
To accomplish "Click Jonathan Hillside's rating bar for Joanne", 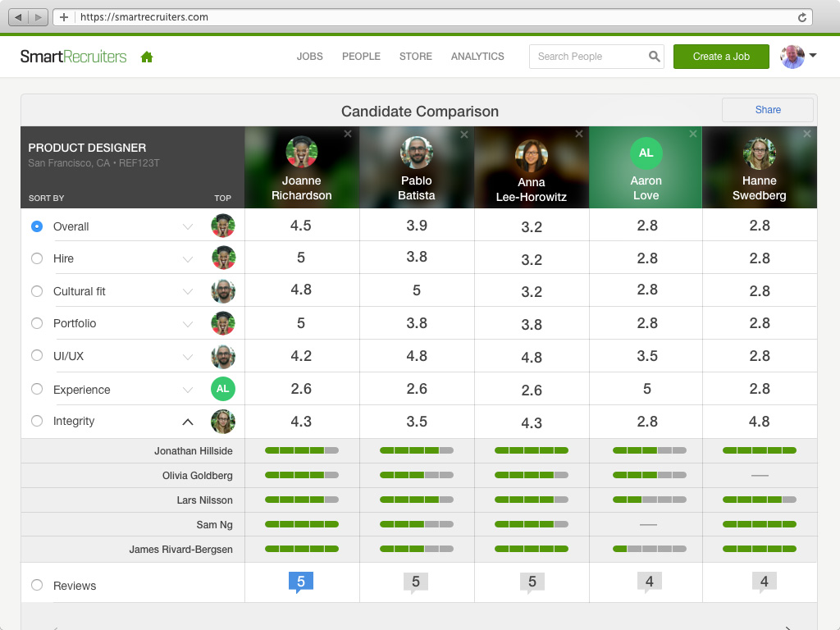I will [302, 450].
